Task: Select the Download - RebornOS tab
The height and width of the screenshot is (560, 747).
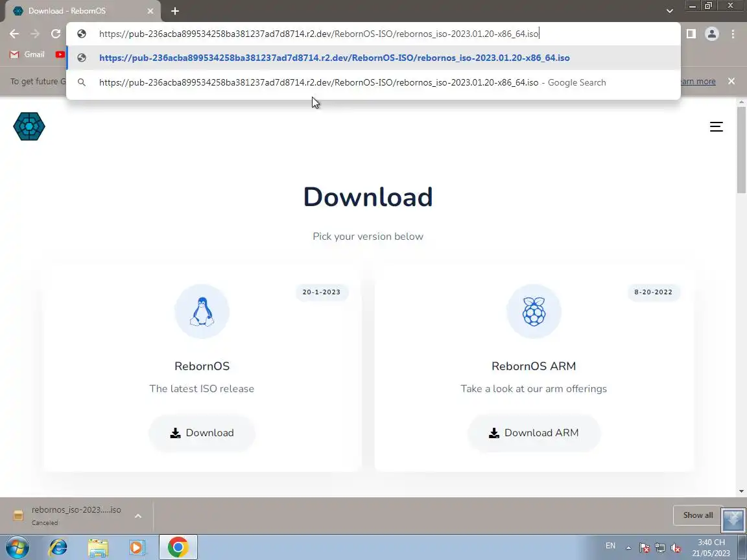Action: tap(82, 11)
